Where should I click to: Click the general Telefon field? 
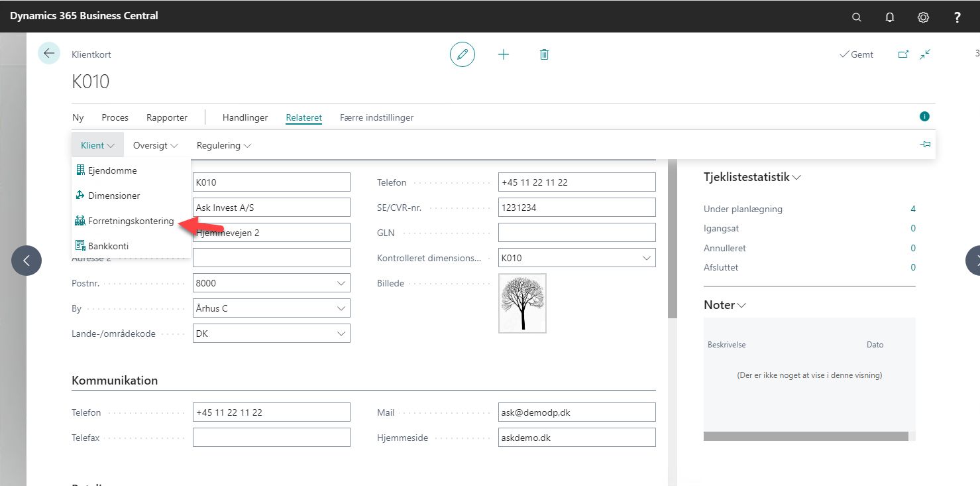pyautogui.click(x=577, y=182)
